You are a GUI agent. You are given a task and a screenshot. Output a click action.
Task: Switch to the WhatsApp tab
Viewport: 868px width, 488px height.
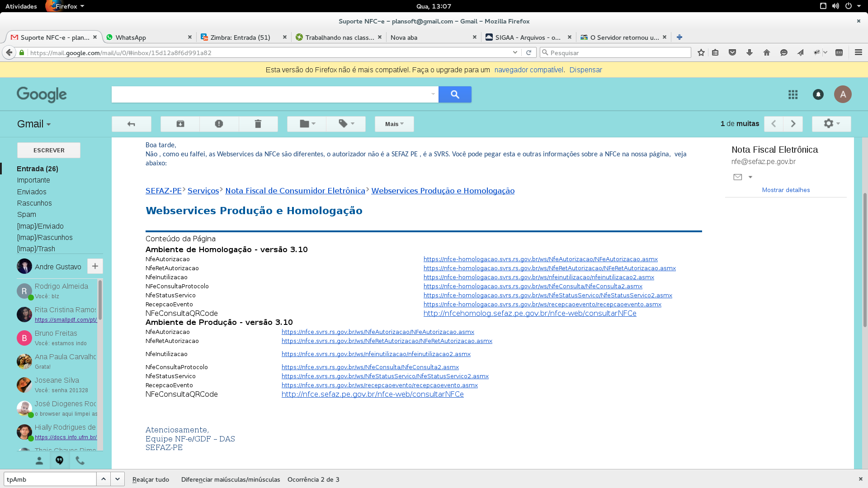pos(149,37)
